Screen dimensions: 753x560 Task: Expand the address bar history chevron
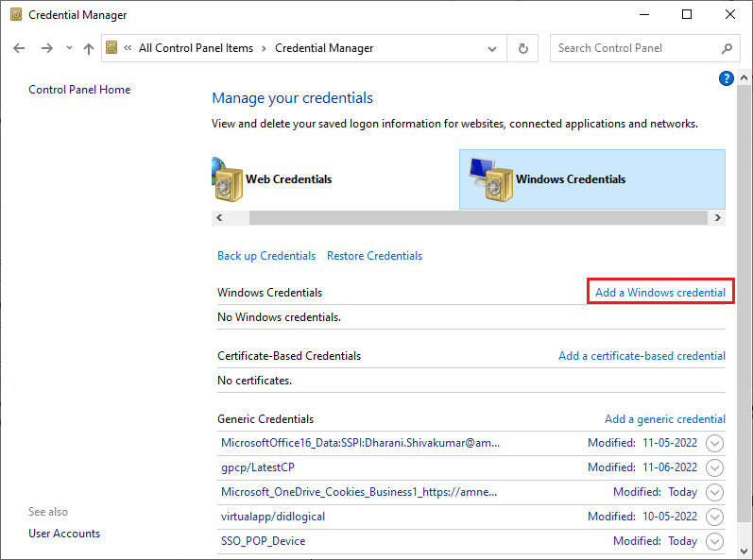click(x=492, y=48)
